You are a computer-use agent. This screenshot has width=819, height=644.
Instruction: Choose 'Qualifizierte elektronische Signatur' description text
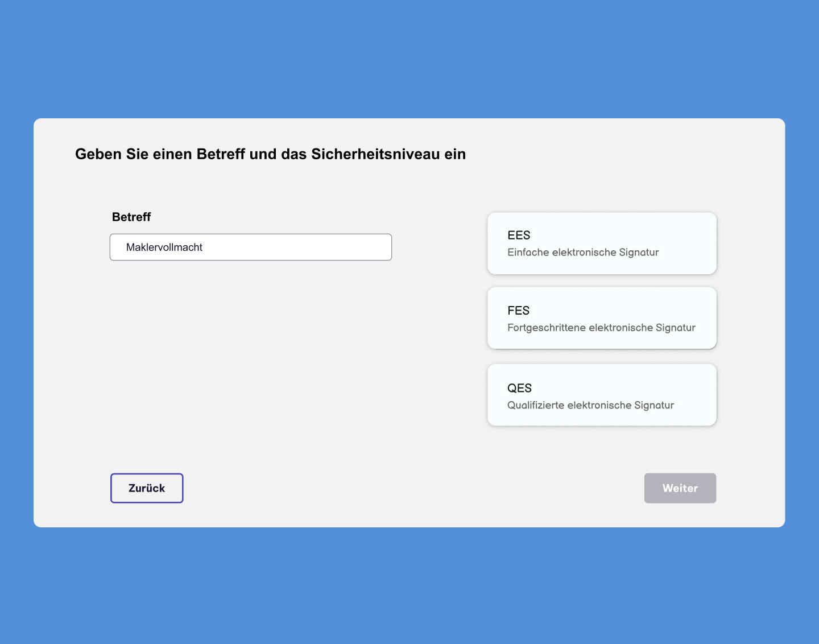click(590, 405)
